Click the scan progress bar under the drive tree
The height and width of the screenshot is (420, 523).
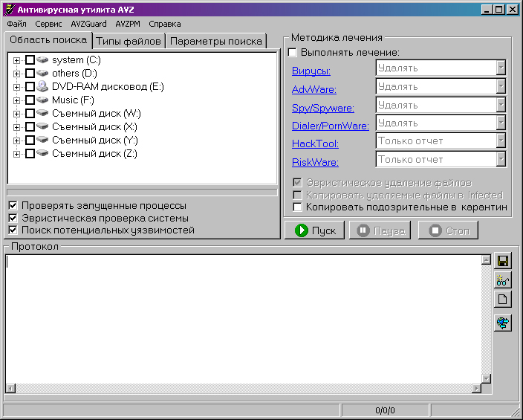point(142,193)
